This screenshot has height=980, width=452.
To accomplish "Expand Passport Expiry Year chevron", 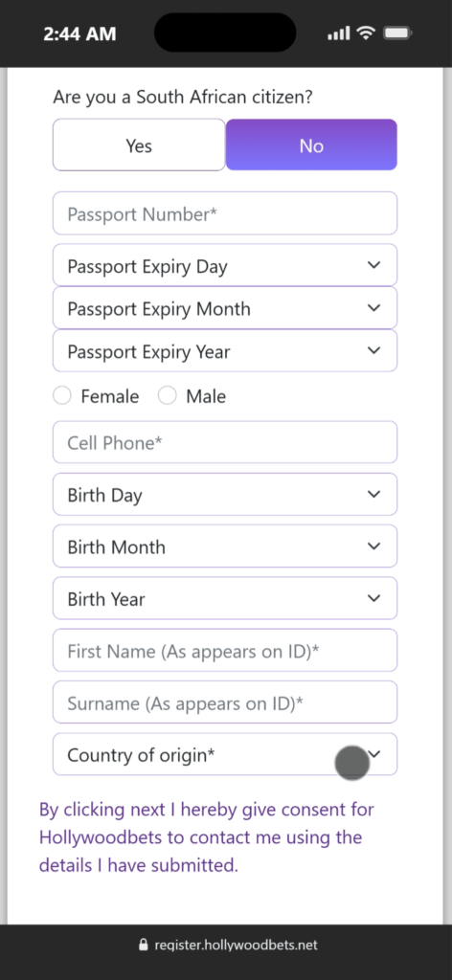I will [373, 350].
